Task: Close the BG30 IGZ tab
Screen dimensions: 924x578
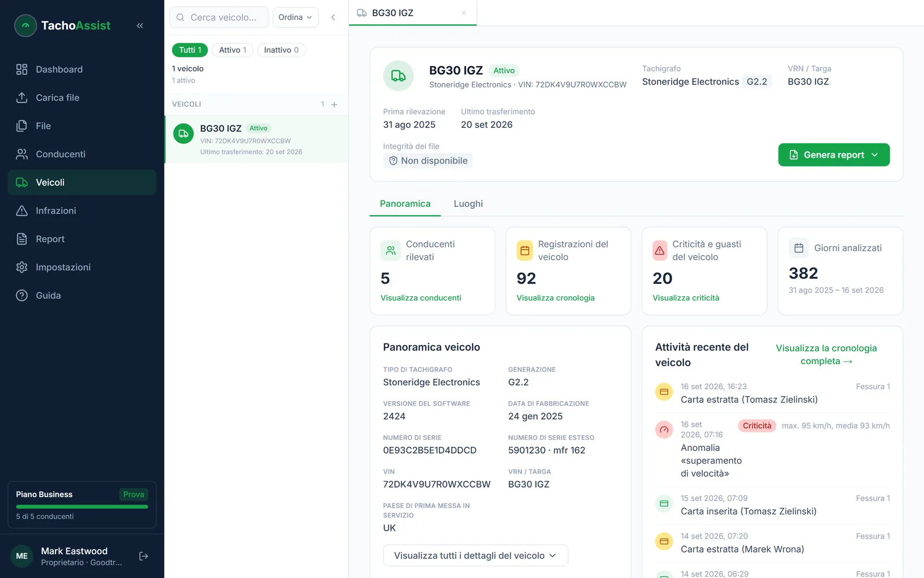Action: [x=464, y=13]
